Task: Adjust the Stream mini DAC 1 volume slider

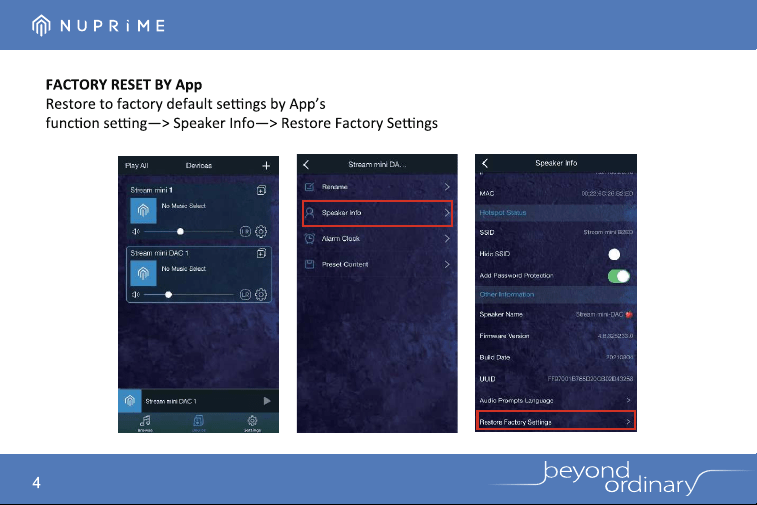Action: coord(189,295)
